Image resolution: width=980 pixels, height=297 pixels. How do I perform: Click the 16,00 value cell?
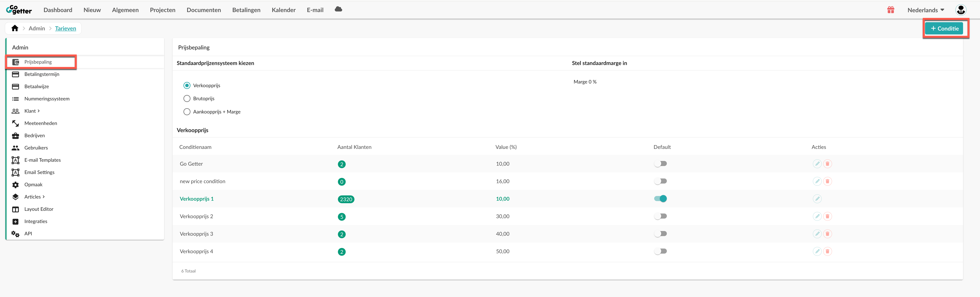point(502,181)
